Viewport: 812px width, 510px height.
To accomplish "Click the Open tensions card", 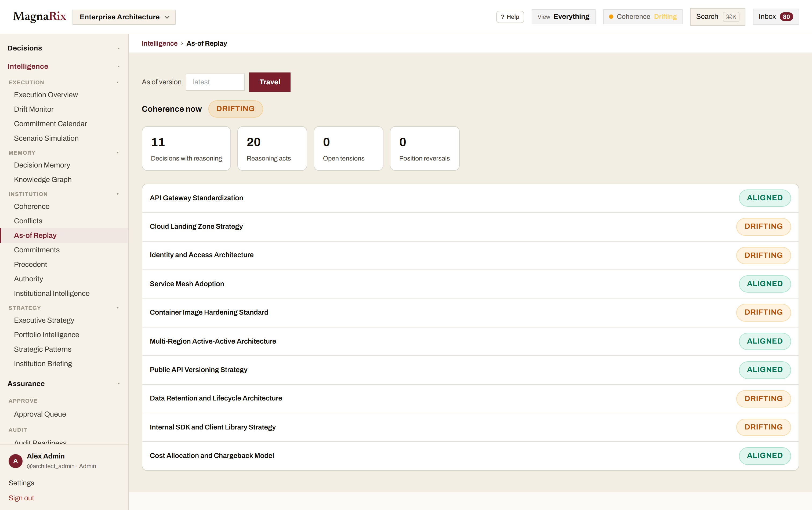I will pos(348,148).
